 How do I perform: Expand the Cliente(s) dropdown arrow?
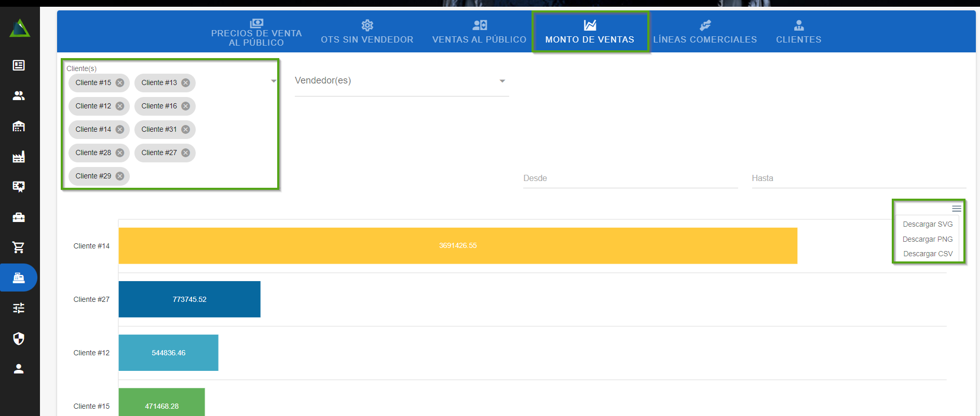[x=274, y=81]
